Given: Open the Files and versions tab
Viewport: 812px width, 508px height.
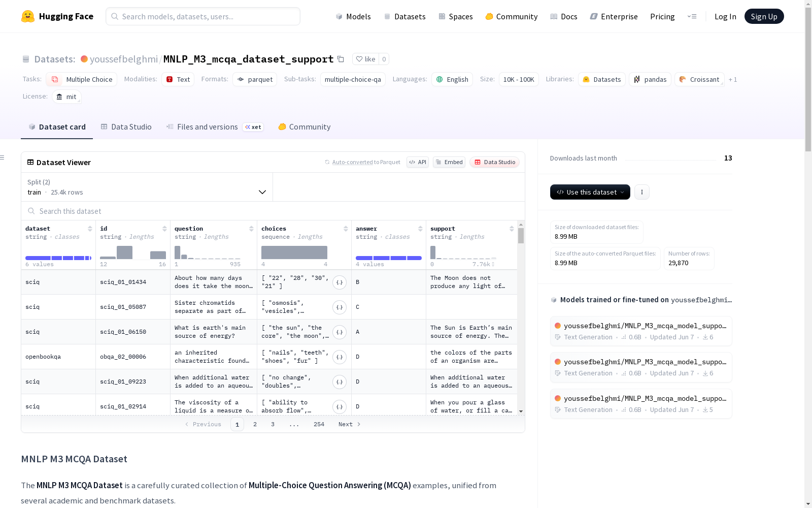Looking at the screenshot, I should click(x=215, y=127).
